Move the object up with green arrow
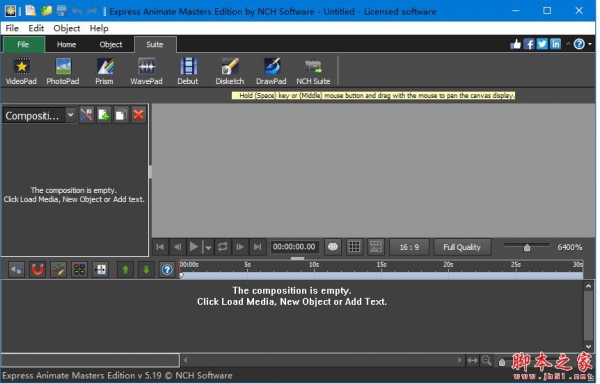 coord(125,270)
